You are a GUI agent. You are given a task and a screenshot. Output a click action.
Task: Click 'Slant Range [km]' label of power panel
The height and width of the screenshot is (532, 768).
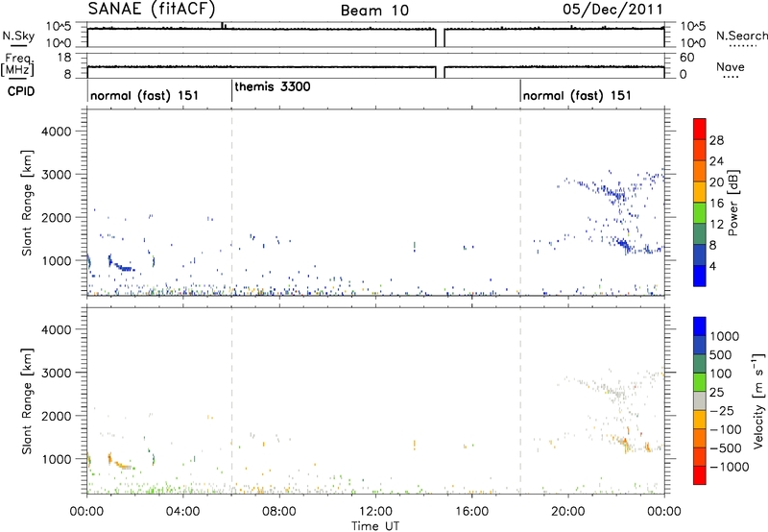click(x=27, y=203)
